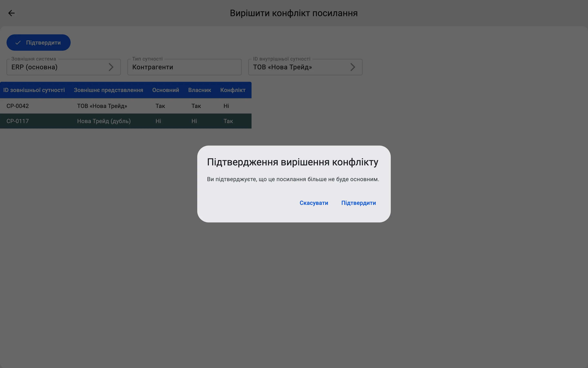
Task: Click Ні in Конфлікт column of CP-0042
Action: pos(226,106)
